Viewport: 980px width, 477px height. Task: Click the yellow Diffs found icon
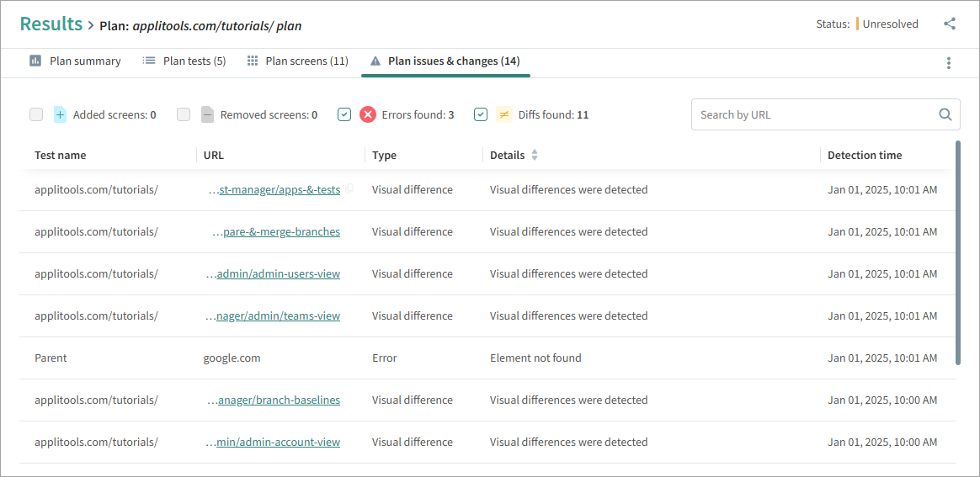[x=504, y=115]
